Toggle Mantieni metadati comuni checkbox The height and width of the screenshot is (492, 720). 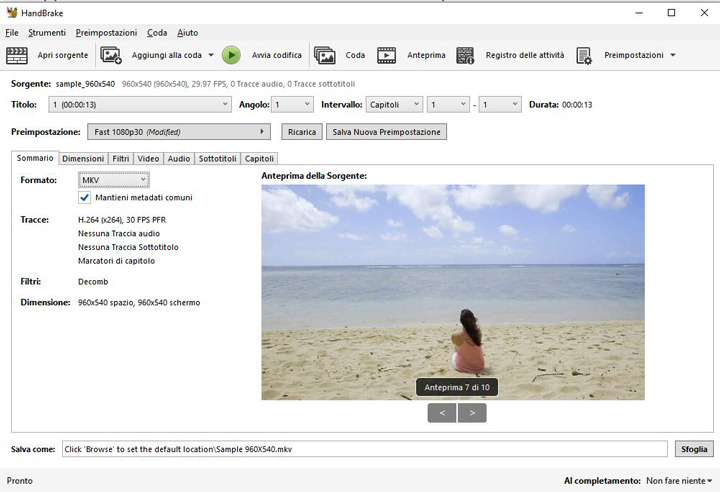point(85,198)
